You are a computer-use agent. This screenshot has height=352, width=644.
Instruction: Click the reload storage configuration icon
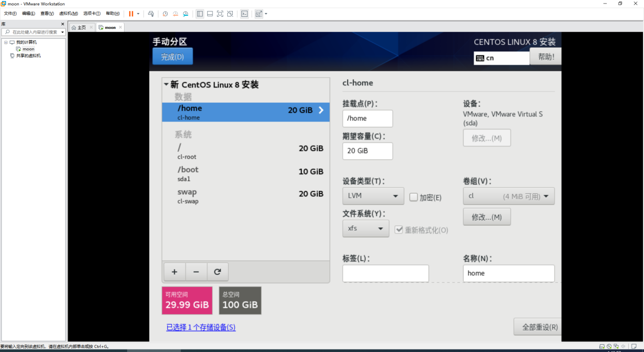[218, 272]
